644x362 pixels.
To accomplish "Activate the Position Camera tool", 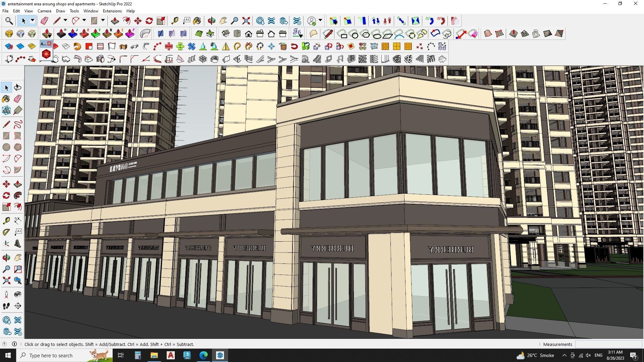I will coord(6,295).
